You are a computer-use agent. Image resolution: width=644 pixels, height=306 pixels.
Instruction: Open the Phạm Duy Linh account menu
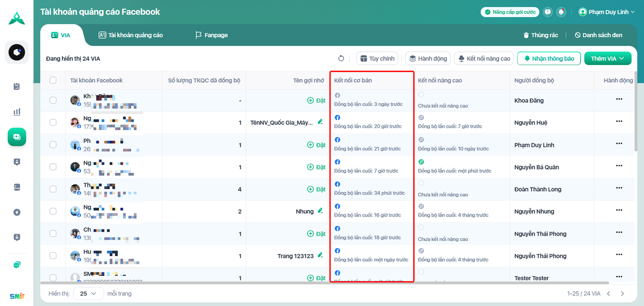click(x=607, y=12)
